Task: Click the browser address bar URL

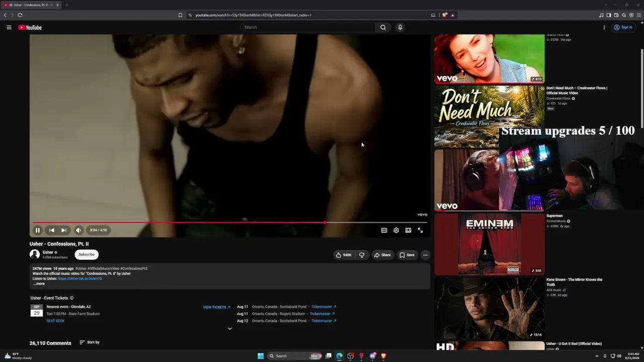Action: point(254,15)
